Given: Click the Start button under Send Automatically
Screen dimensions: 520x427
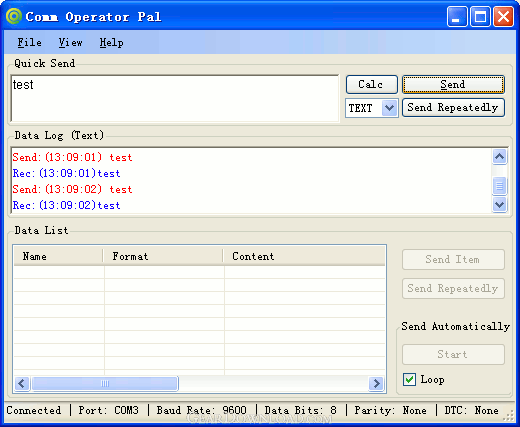Looking at the screenshot, I should tap(453, 354).
